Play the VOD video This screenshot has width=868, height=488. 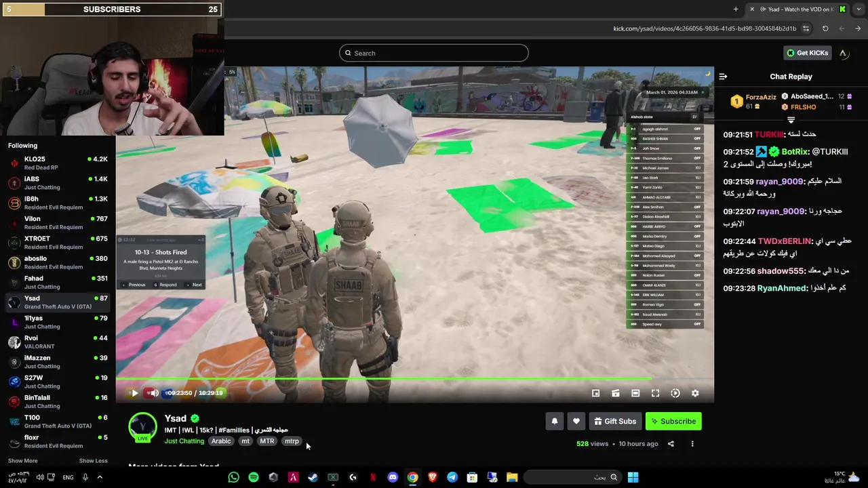[134, 393]
